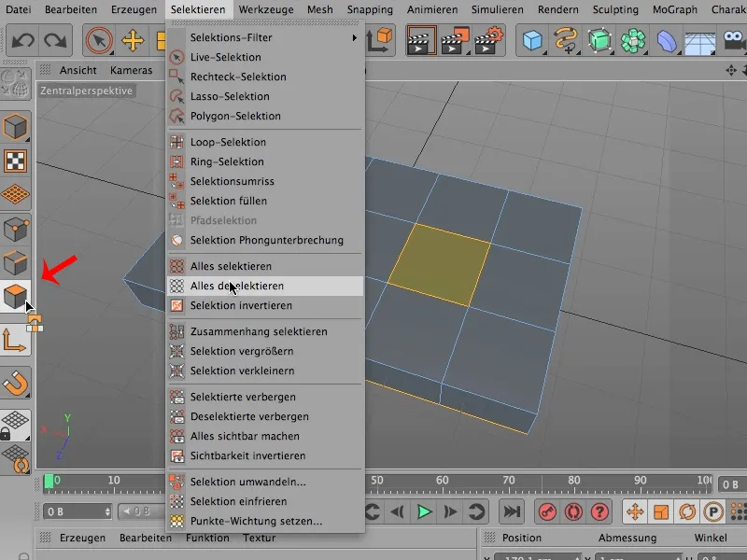Open the X position value stepper dropdown
The height and width of the screenshot is (560, 747).
pos(577,556)
